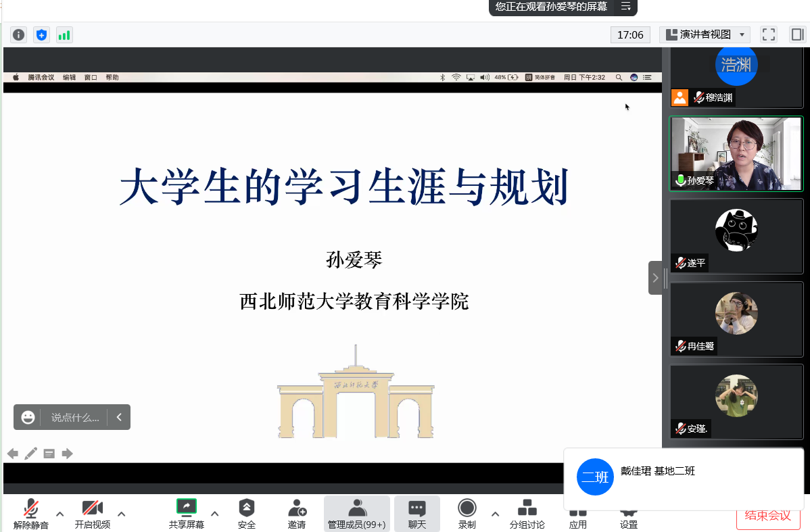This screenshot has width=810, height=532.
Task: Unmute the microphone (解除静音)
Action: [30, 514]
